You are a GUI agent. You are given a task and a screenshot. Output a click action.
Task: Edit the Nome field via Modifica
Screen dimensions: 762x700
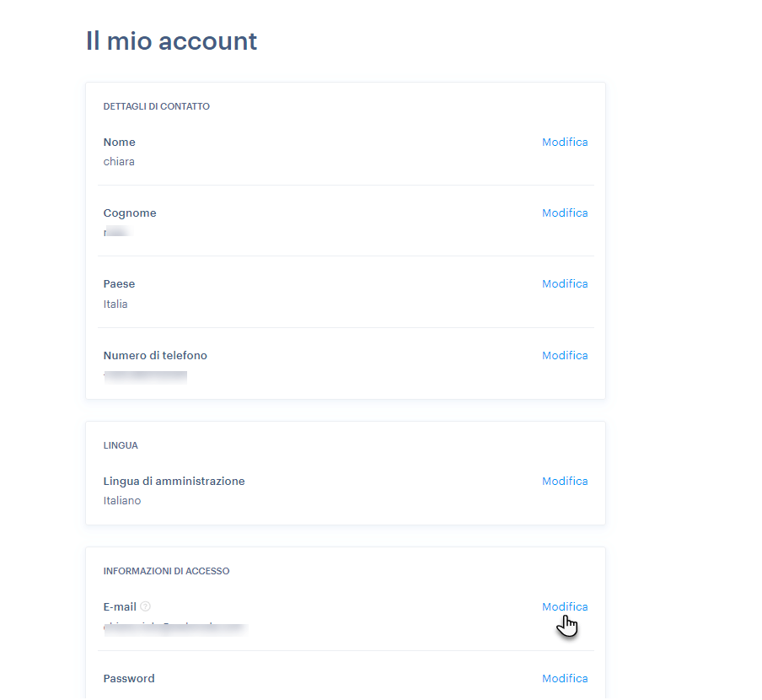pos(565,142)
